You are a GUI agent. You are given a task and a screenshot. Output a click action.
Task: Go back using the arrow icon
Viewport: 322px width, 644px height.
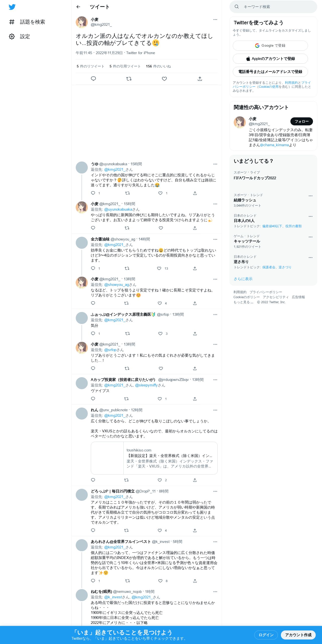(x=78, y=7)
